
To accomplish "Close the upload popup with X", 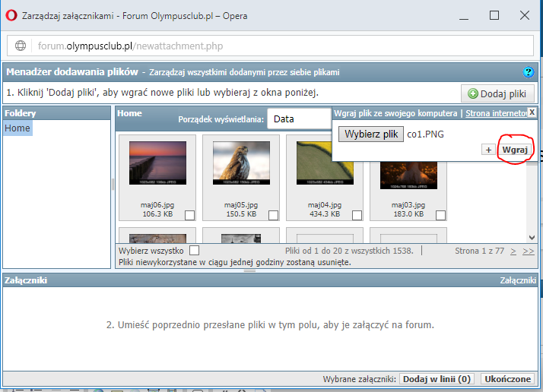I will [x=532, y=112].
